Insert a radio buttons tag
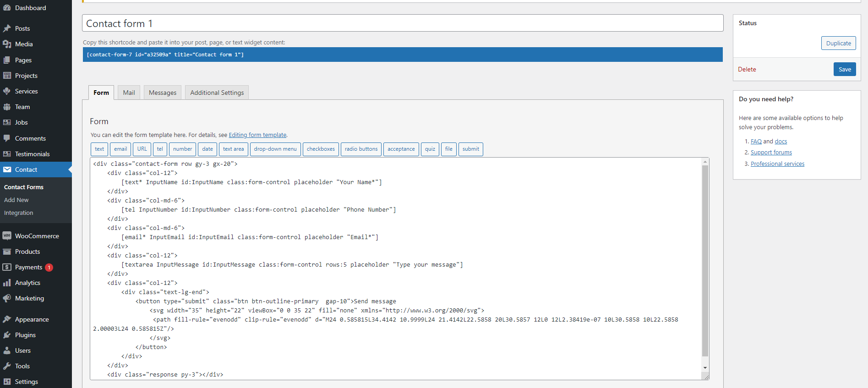Viewport: 868px width, 388px height. [361, 149]
